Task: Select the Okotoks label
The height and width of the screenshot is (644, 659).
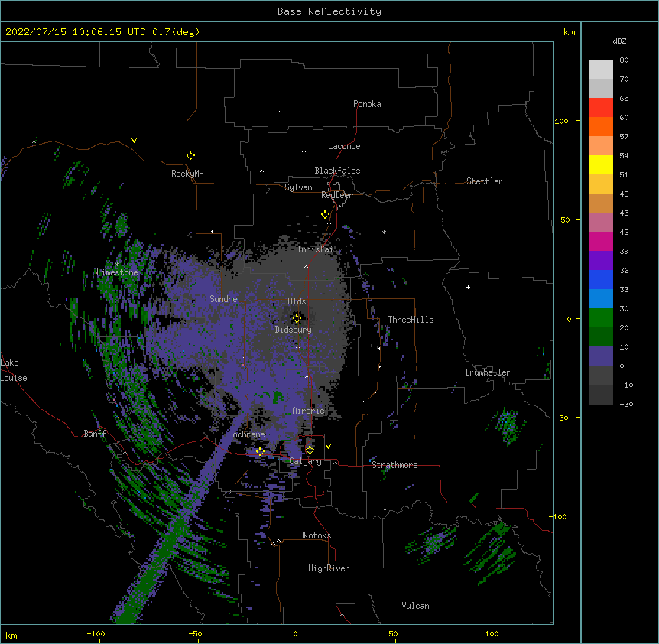Action: point(315,535)
